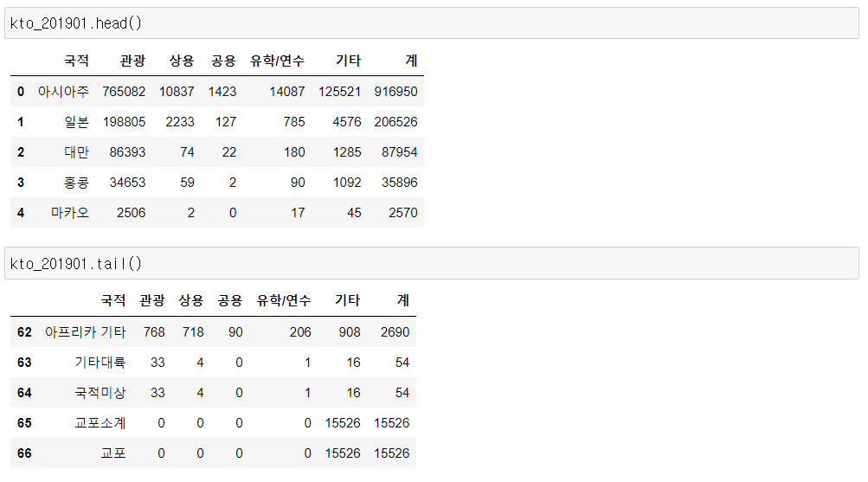
Task: Click the value 1423 in the 공용 column
Action: tap(222, 92)
